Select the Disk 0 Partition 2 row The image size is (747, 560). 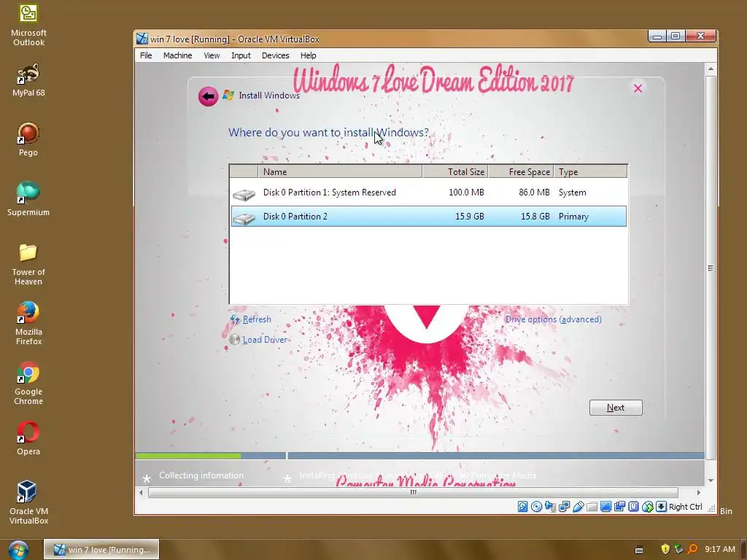429,216
